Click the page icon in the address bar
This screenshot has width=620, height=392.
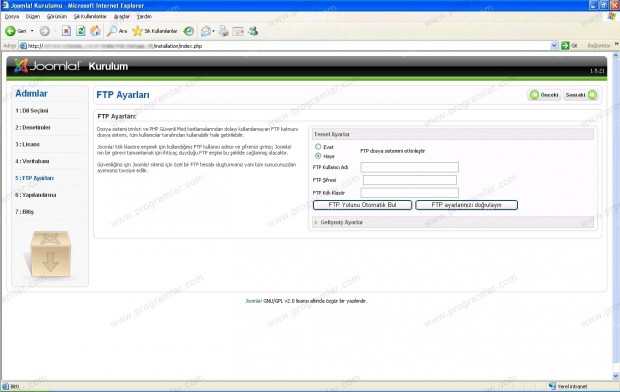point(23,46)
